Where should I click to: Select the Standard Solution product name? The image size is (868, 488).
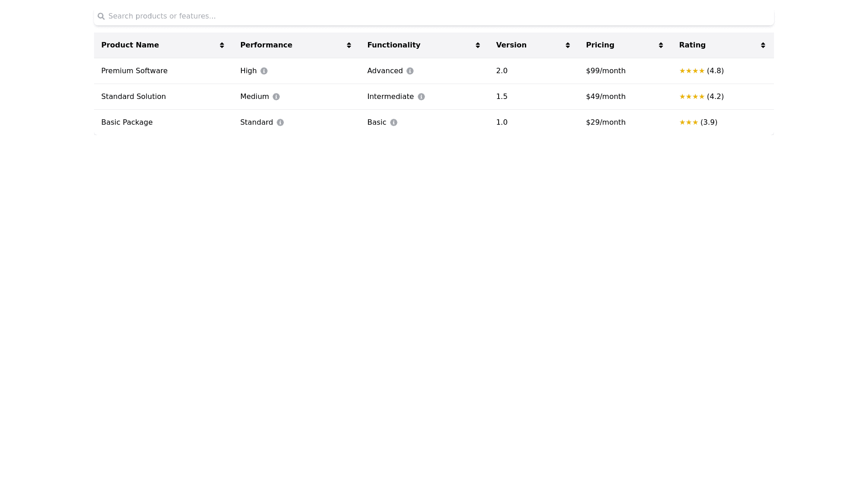[x=133, y=97]
